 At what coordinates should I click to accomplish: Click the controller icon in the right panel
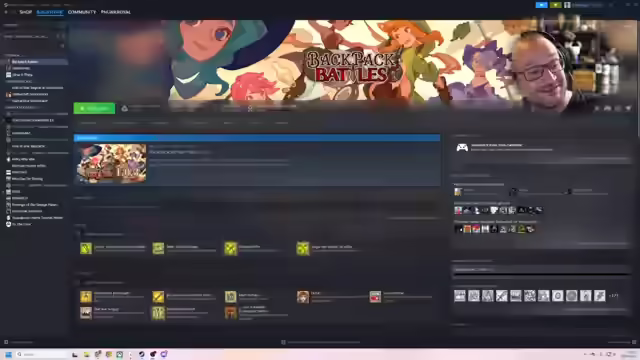point(462,147)
